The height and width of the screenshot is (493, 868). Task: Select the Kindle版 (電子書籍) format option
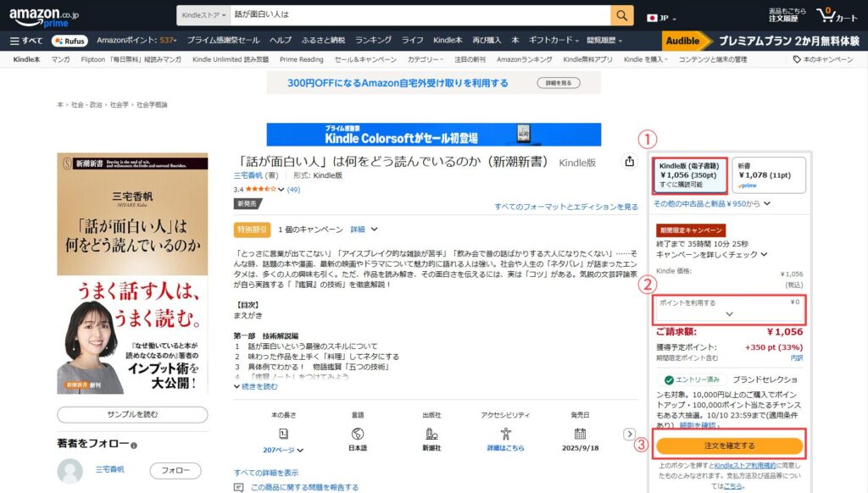click(x=688, y=174)
